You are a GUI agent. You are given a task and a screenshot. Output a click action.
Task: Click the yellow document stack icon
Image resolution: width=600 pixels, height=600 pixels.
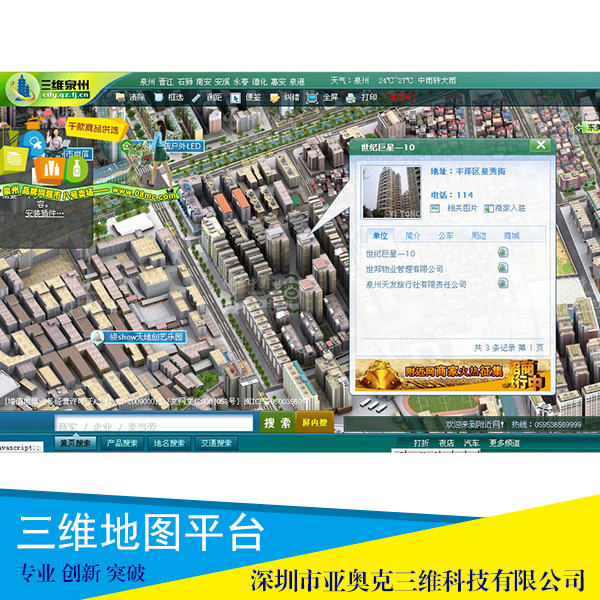pyautogui.click(x=13, y=160)
